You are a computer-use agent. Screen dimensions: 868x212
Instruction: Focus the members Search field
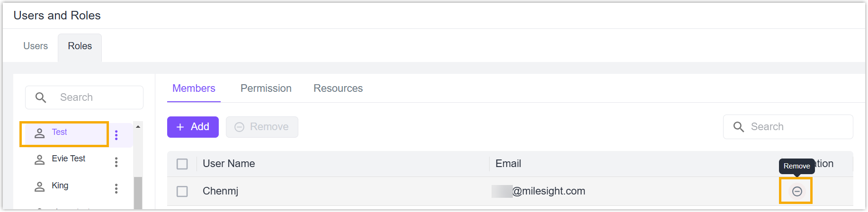[788, 127]
